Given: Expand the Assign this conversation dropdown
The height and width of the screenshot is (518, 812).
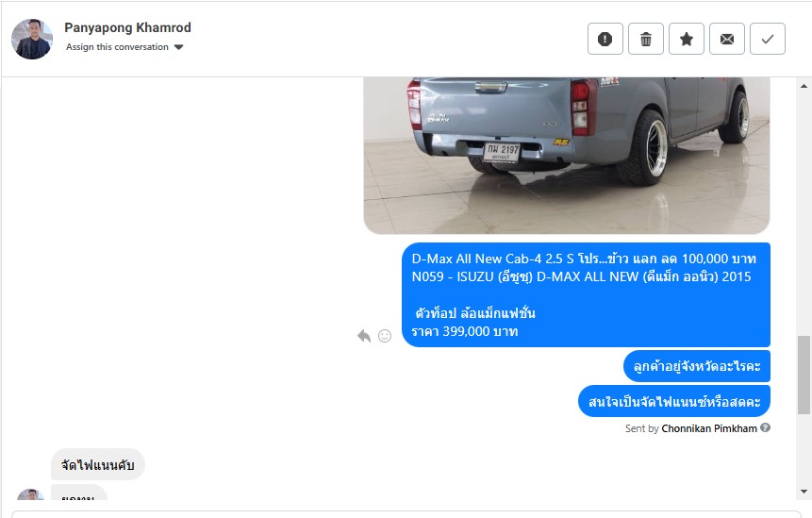Looking at the screenshot, I should click(124, 47).
